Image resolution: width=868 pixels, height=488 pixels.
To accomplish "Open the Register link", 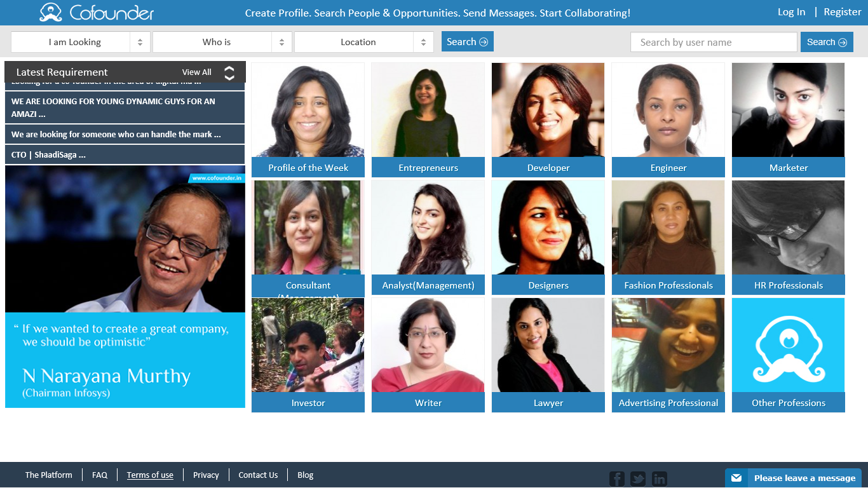I will tap(843, 12).
